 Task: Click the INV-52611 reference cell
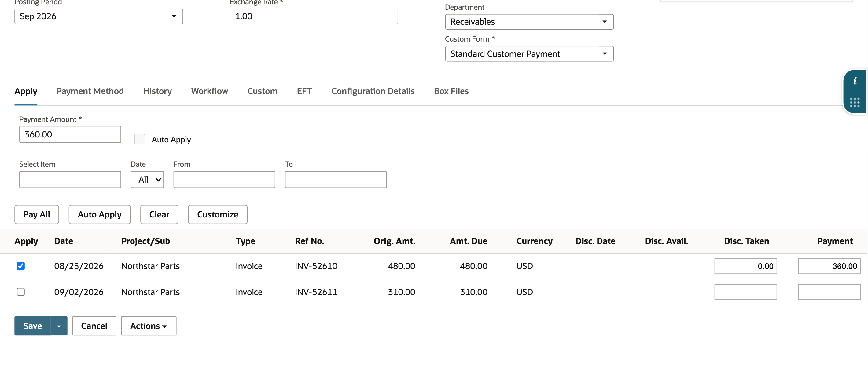pos(316,292)
